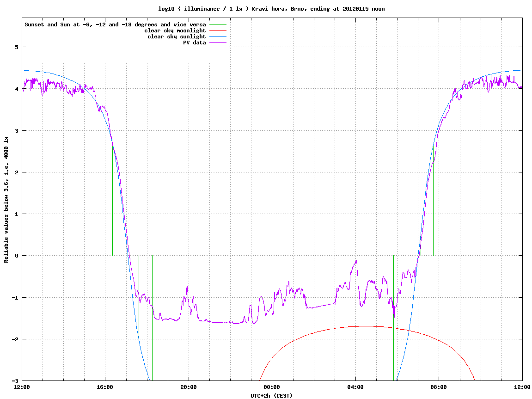Click the y-axis tick label 3
The image size is (532, 399).
(16, 131)
